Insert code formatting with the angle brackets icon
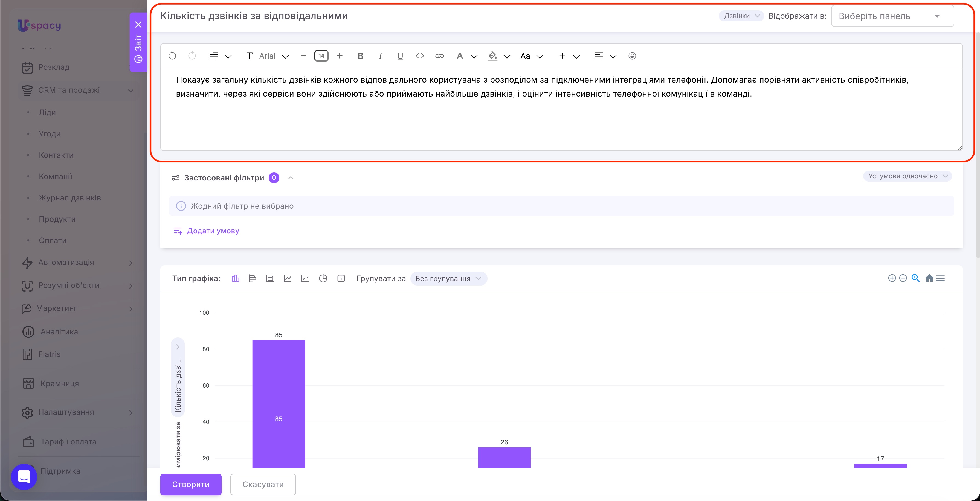The width and height of the screenshot is (980, 501). (420, 56)
